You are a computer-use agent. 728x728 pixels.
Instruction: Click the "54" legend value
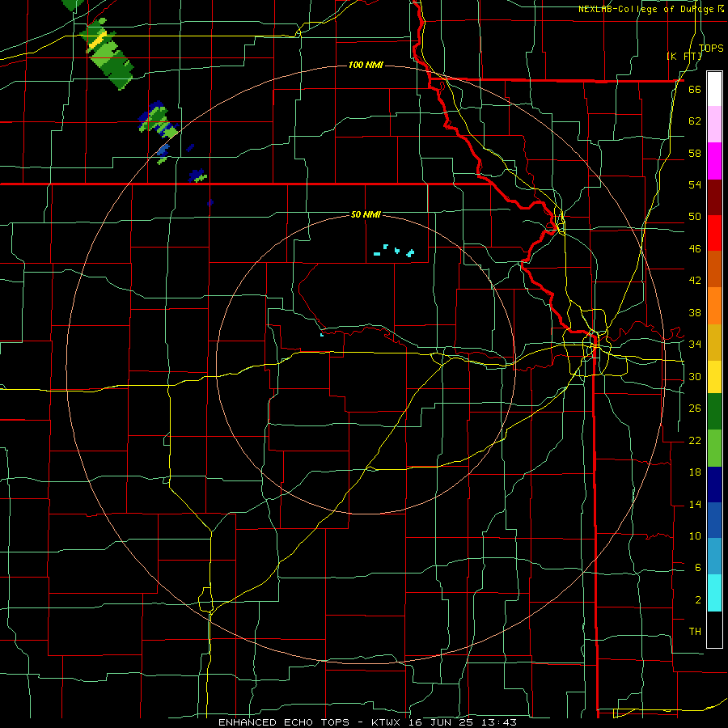coord(695,184)
